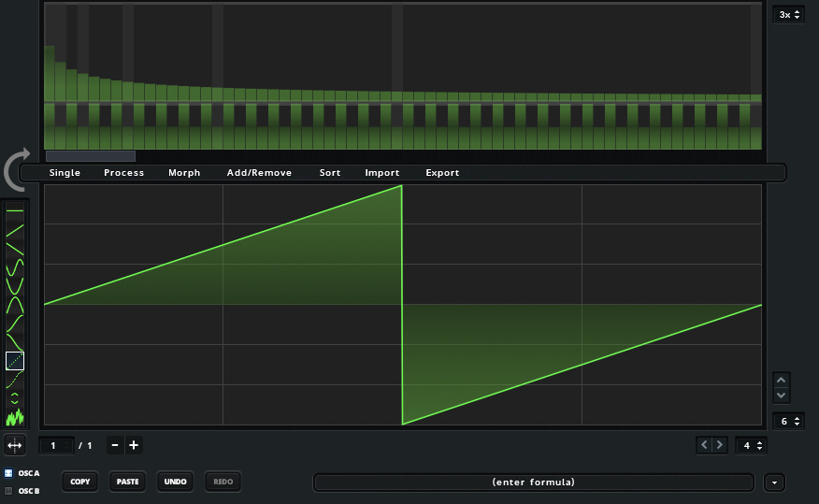The image size is (819, 504).
Task: Shift waveform down with down chevron
Action: point(781,396)
